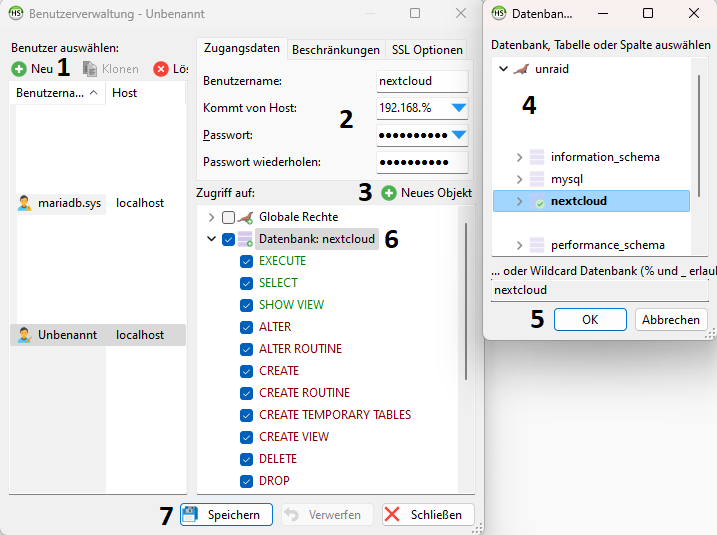Toggle the Globale Rechte checkbox

click(228, 217)
